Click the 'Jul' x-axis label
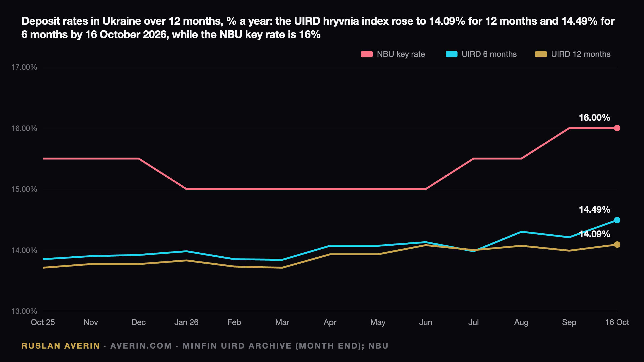This screenshot has height=362, width=644. (474, 322)
